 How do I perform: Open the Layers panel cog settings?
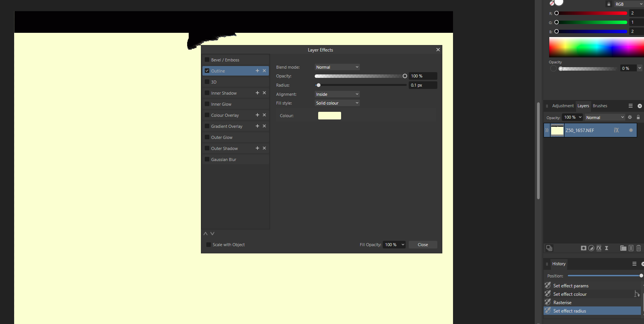630,117
